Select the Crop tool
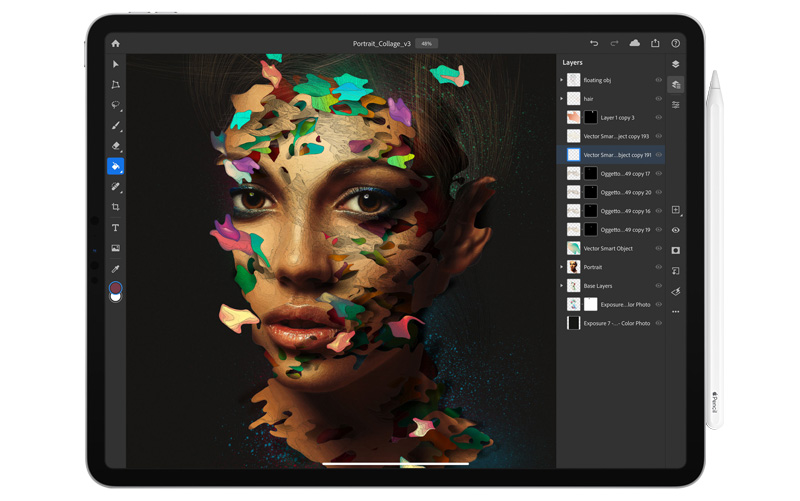Screen dimensions: 800x501 (115, 207)
